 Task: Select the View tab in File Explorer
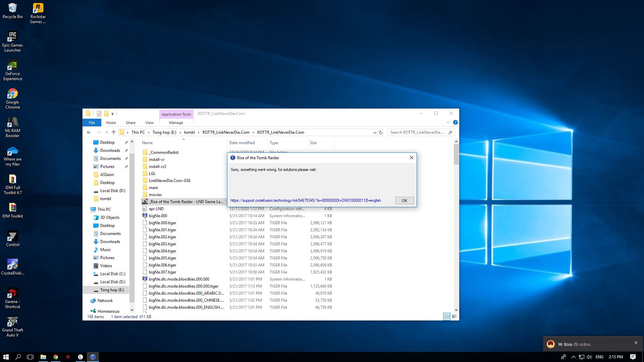149,122
